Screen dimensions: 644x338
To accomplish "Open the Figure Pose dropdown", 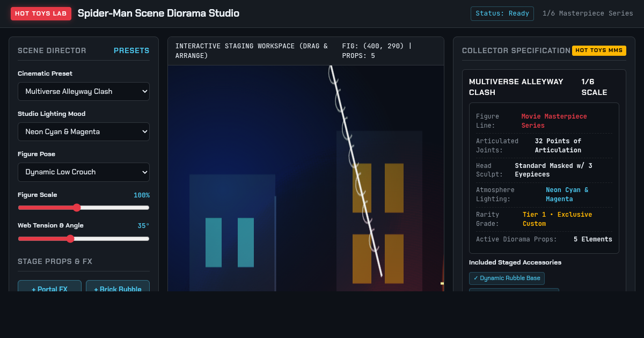I will pos(84,172).
